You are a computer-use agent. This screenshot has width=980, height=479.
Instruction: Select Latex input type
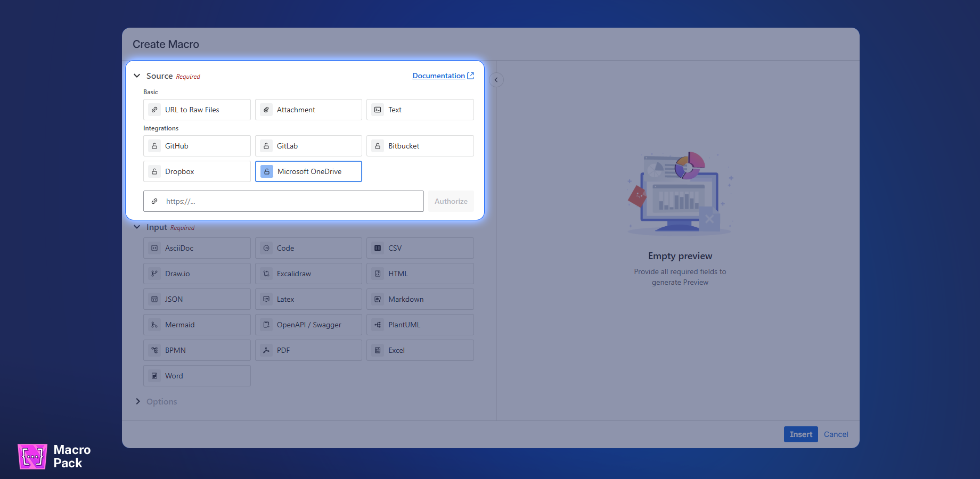(x=308, y=299)
